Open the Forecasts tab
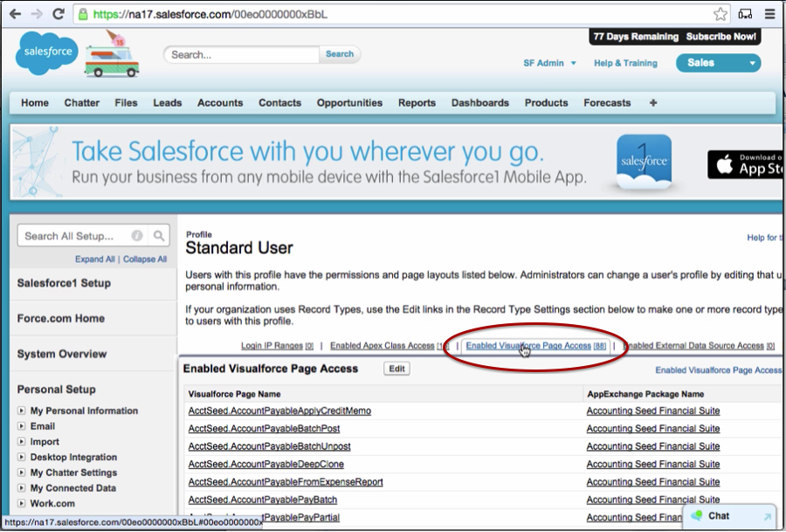786x532 pixels. (607, 103)
